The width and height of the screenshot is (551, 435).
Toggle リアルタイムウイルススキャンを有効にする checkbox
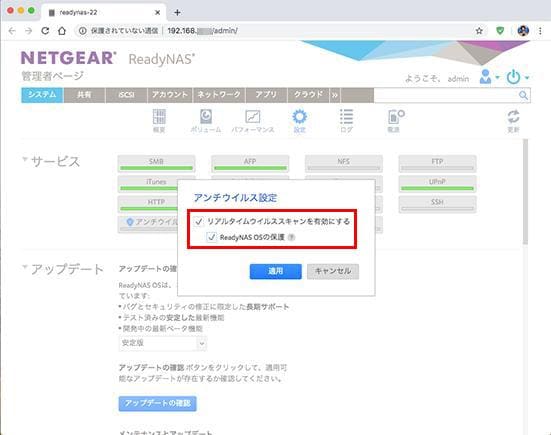click(x=199, y=221)
